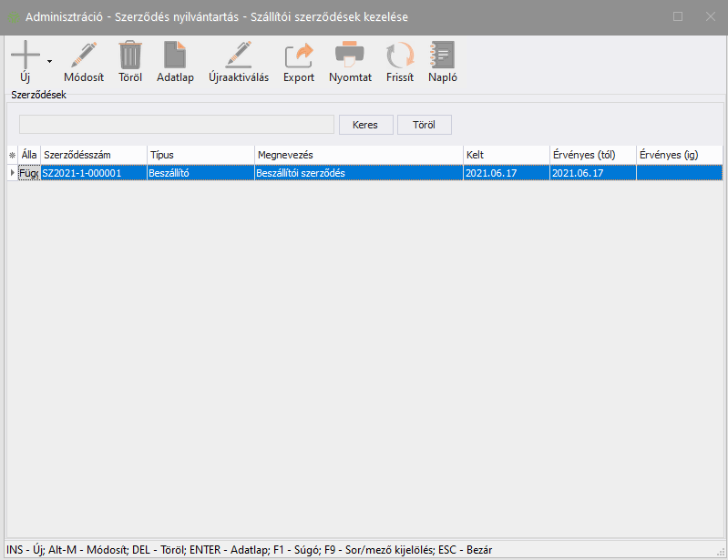Click the Export icon
728x560 pixels.
tap(299, 56)
